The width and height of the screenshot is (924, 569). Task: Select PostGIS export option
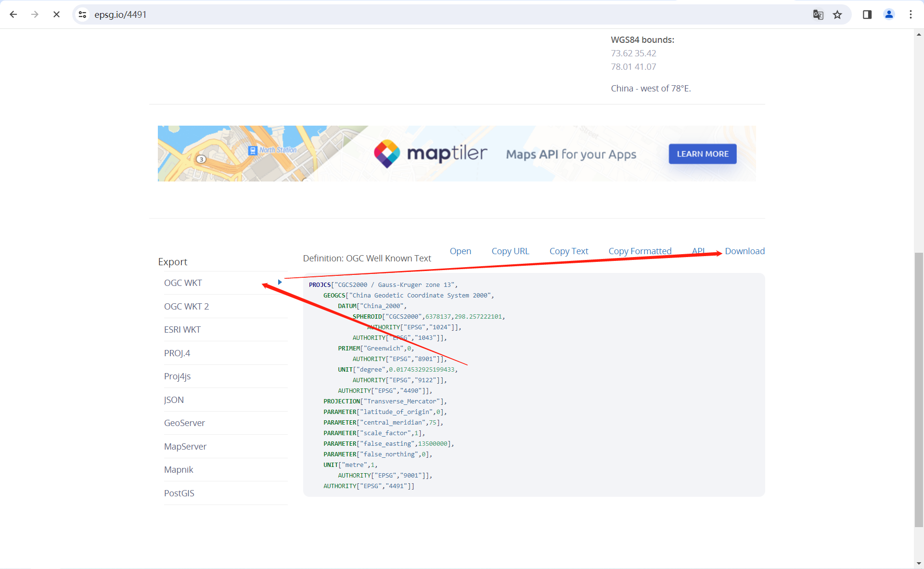[x=179, y=493]
